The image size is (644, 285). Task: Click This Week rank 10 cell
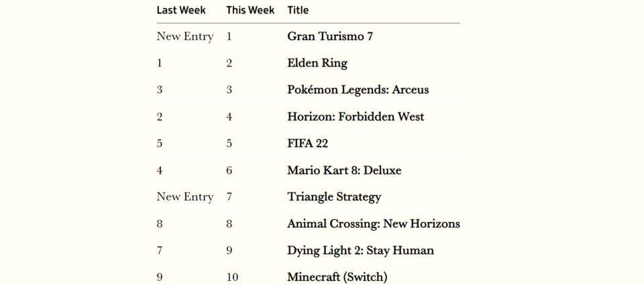(232, 277)
